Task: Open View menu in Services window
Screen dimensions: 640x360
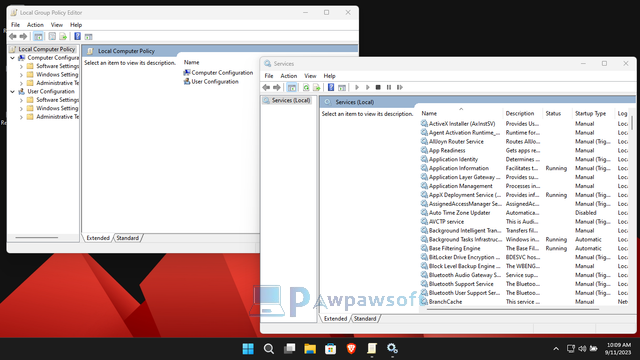Action: tap(310, 76)
